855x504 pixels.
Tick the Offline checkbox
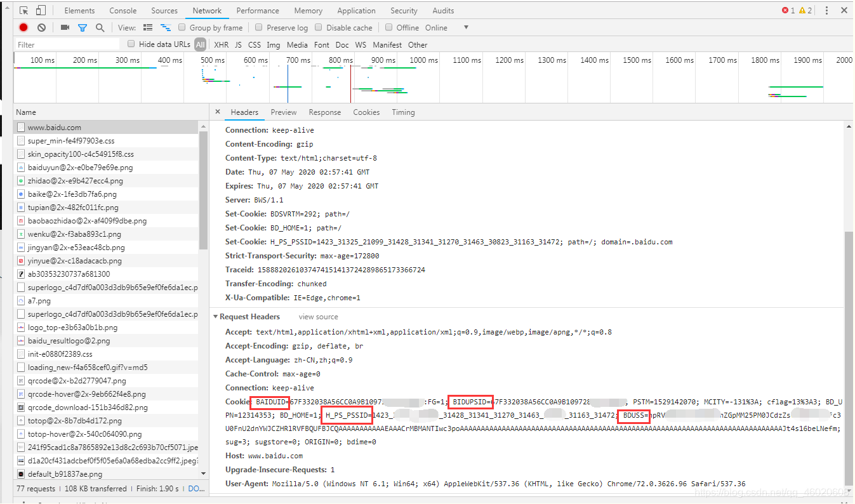point(389,27)
